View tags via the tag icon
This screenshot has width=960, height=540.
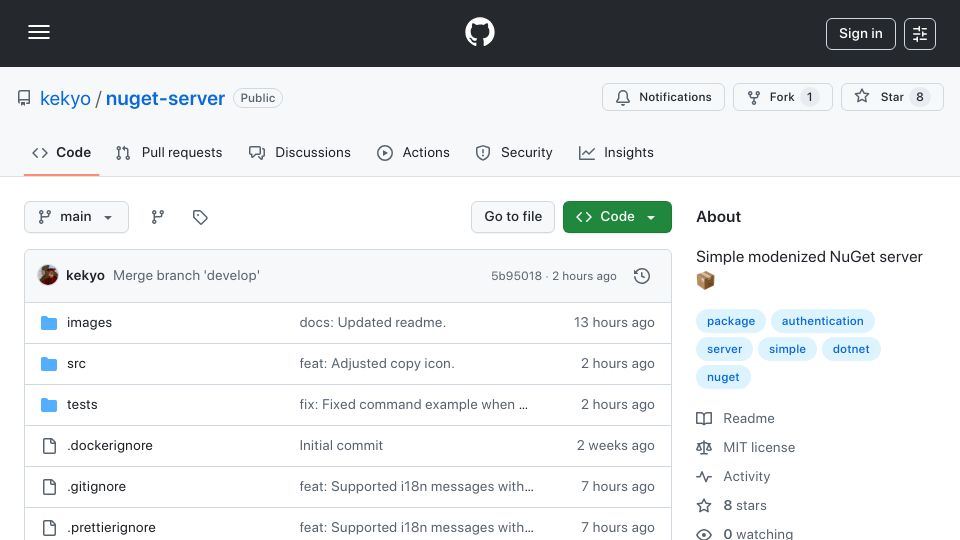200,217
